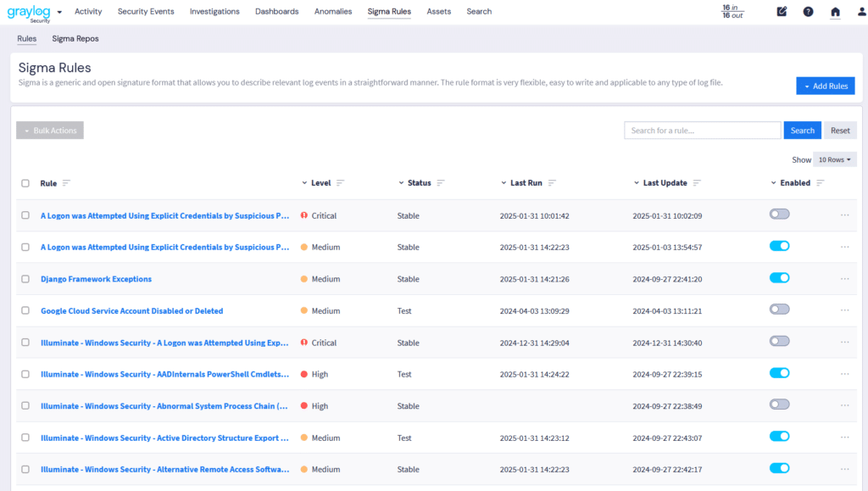Screen dimensions: 868x491
Task: Enable the Critical Logon Explicit Credentials rule
Action: tap(780, 215)
